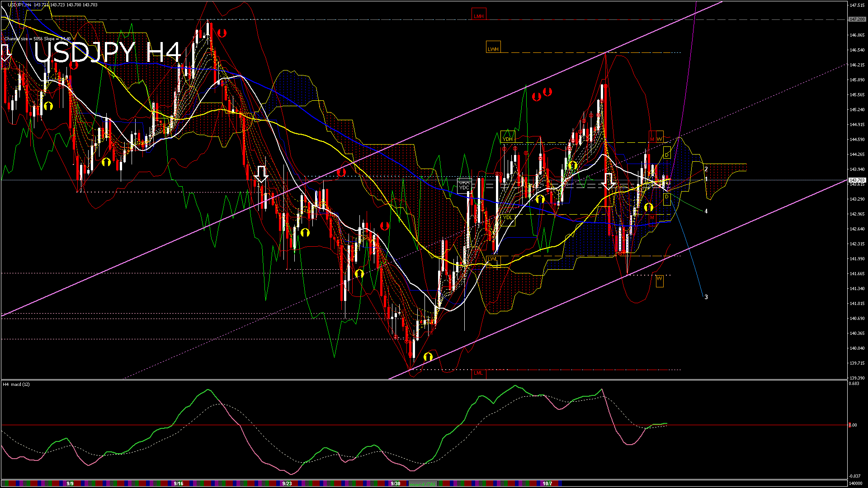Click the LMH red label at the chart top

point(478,16)
